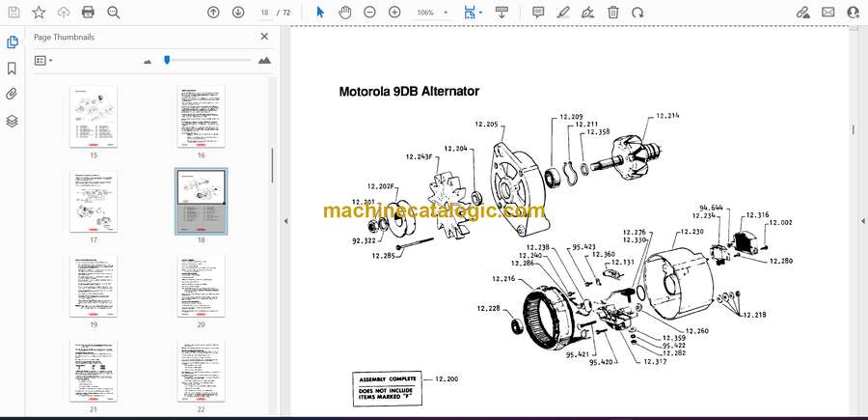Click the document vertical scrollbar thumb
The image size is (868, 420).
[x=853, y=129]
